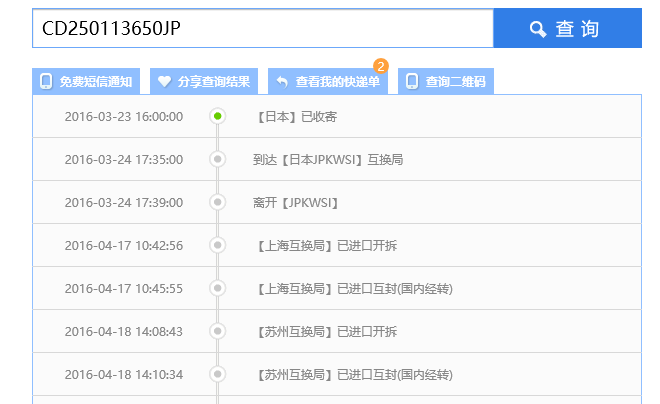Image resolution: width=660 pixels, height=404 pixels.
Task: Click the blue 查询 search button
Action: [x=567, y=28]
